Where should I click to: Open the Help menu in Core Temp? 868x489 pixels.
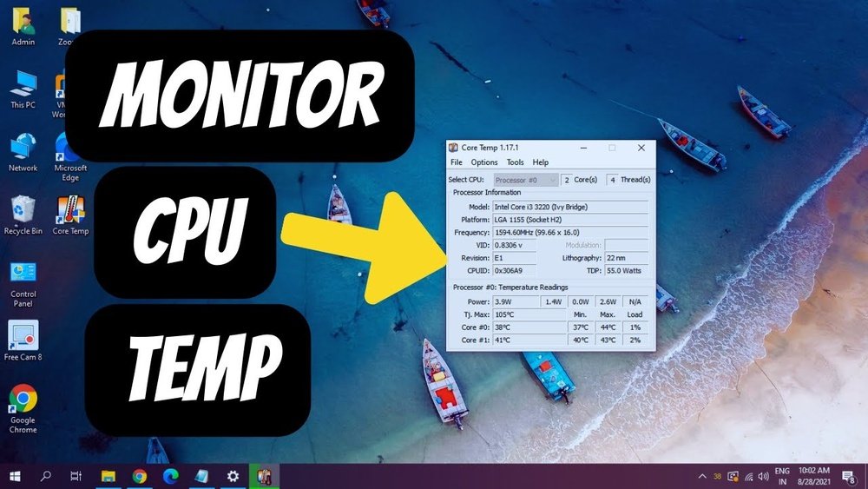click(540, 162)
